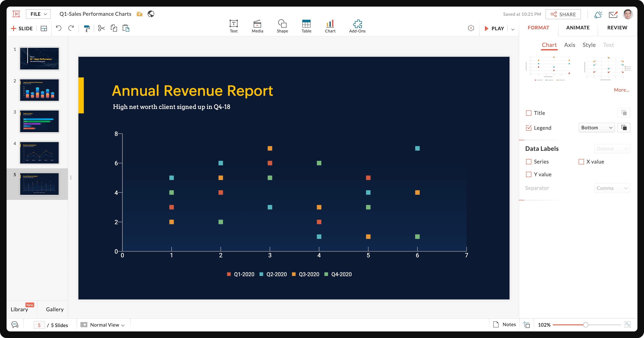Image resolution: width=644 pixels, height=338 pixels.
Task: Expand the FILE menu dropdown
Action: pyautogui.click(x=38, y=14)
